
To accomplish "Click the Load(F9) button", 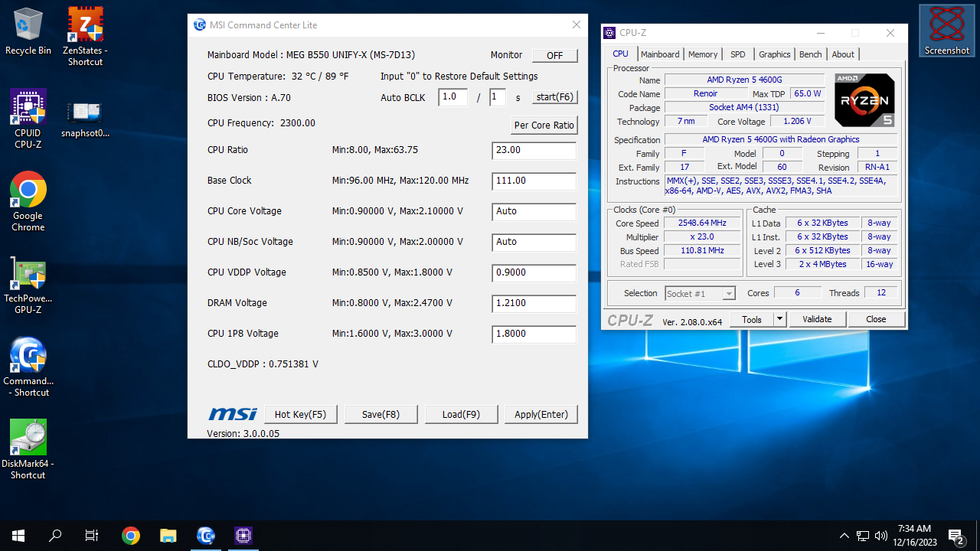I will (x=461, y=414).
